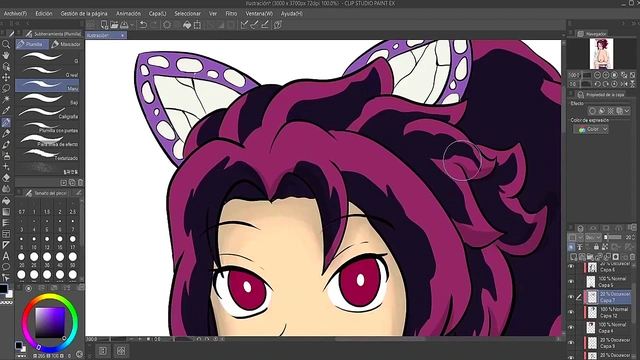Choose the Caligrafía pen brush
Viewport: 640px width, 360px height.
[47, 114]
